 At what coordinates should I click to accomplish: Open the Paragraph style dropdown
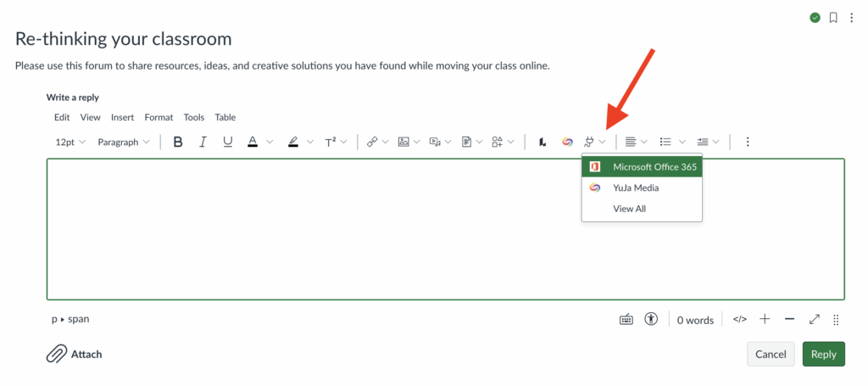pos(124,143)
